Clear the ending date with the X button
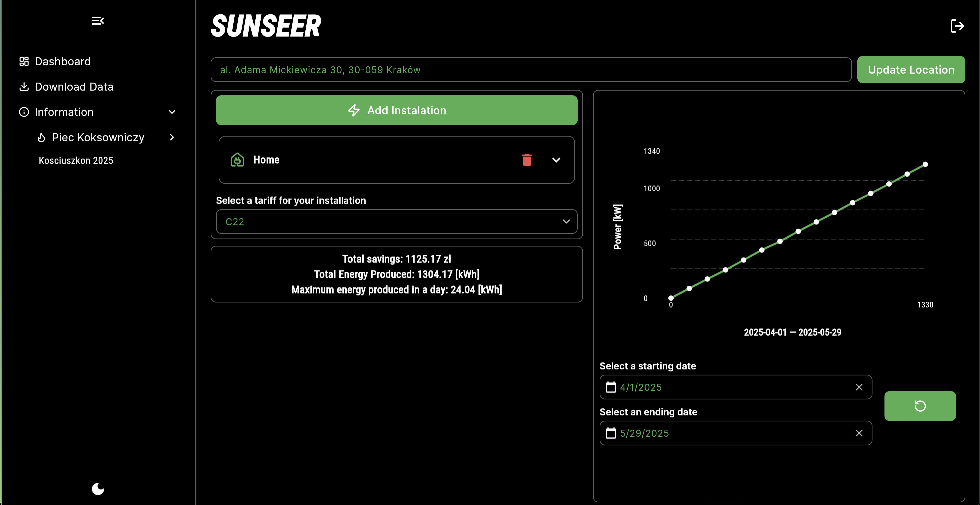The width and height of the screenshot is (980, 505). click(x=859, y=433)
